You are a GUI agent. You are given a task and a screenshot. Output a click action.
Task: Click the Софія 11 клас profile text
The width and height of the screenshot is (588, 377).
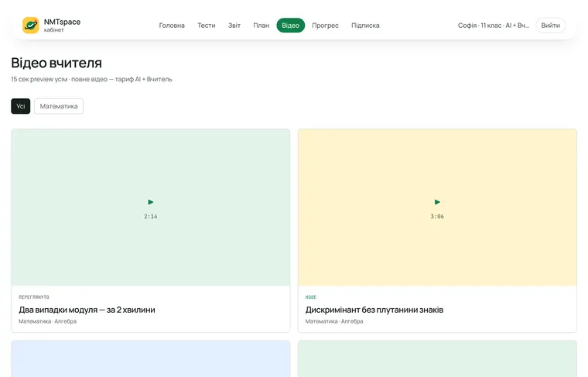(x=494, y=25)
